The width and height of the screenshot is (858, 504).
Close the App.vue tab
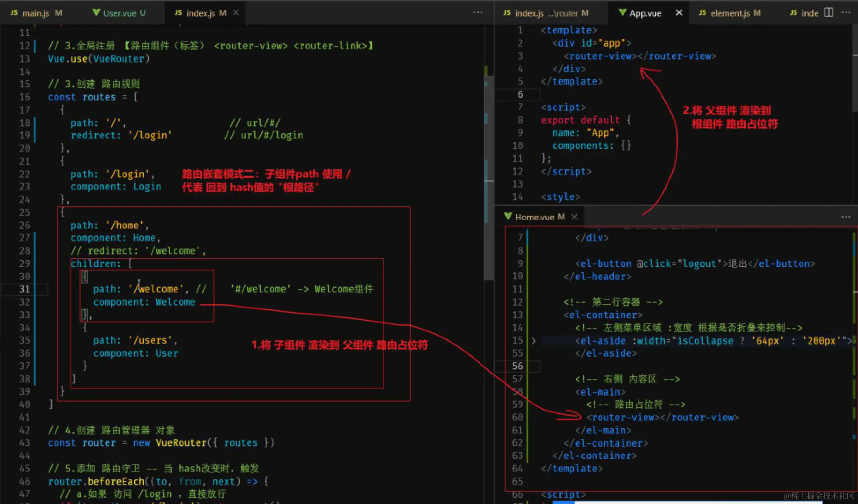[679, 12]
